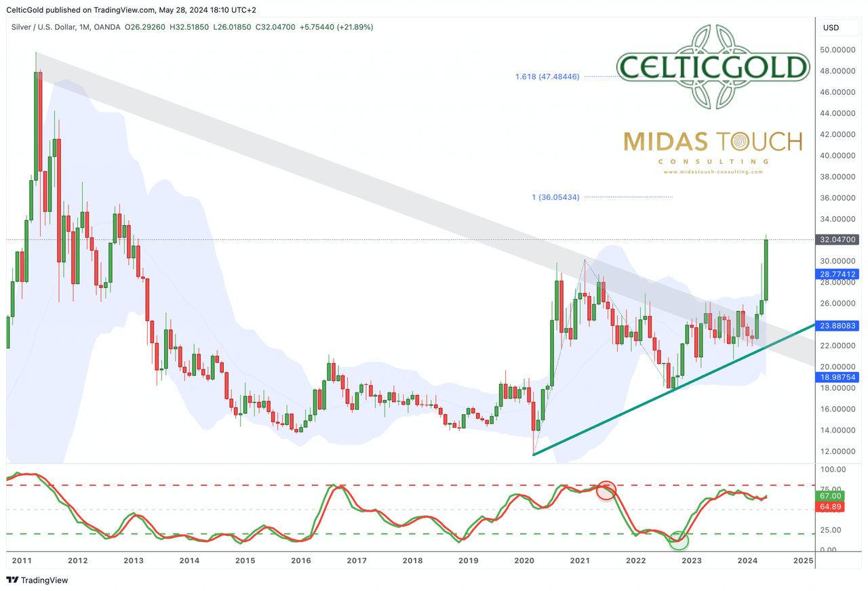Click the 2013 year label on time axis
The image size is (868, 591).
pos(134,561)
